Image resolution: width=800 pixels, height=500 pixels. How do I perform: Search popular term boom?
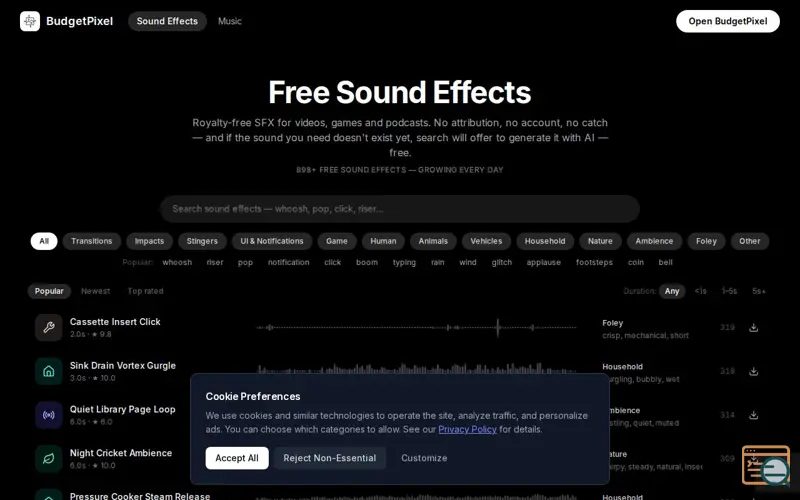tap(367, 262)
